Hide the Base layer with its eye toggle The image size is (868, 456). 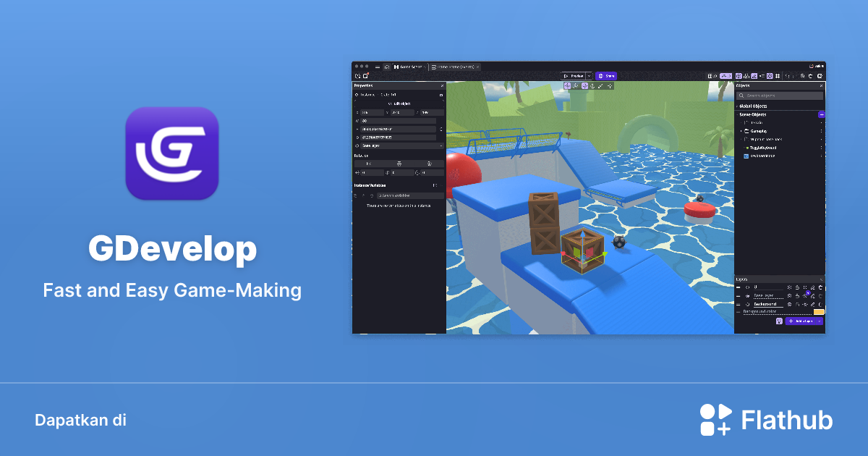748,295
